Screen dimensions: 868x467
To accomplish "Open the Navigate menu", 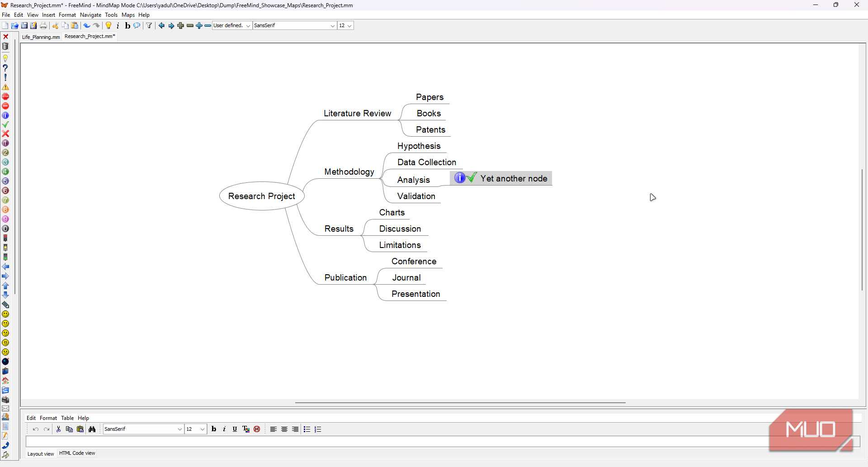I will point(90,15).
